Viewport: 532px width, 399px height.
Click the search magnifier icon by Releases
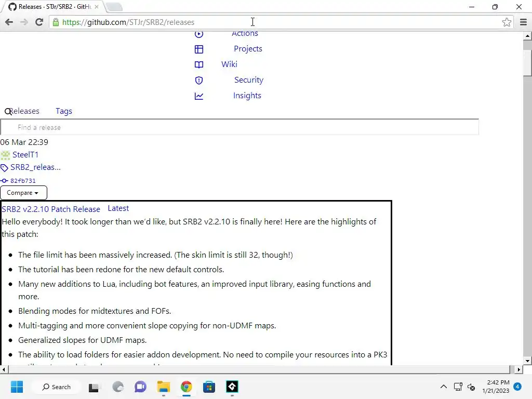pyautogui.click(x=8, y=112)
